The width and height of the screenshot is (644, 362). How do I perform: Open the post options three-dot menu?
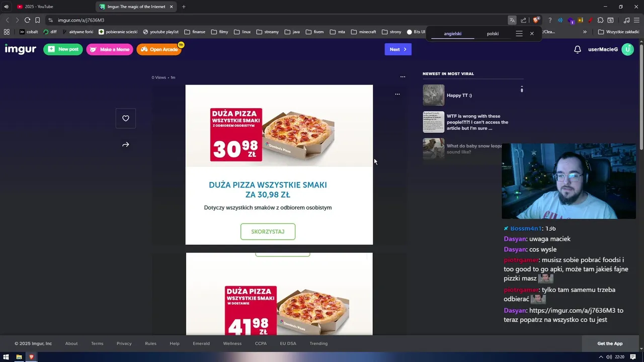[403, 77]
